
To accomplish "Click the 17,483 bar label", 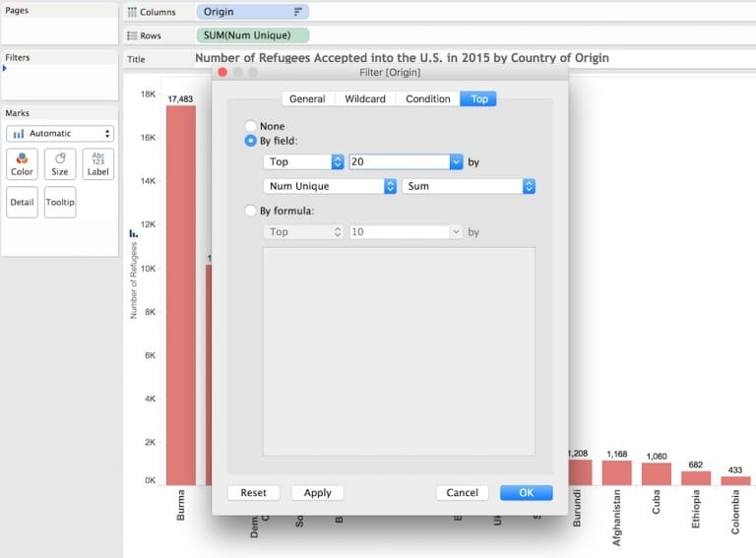I will 180,98.
